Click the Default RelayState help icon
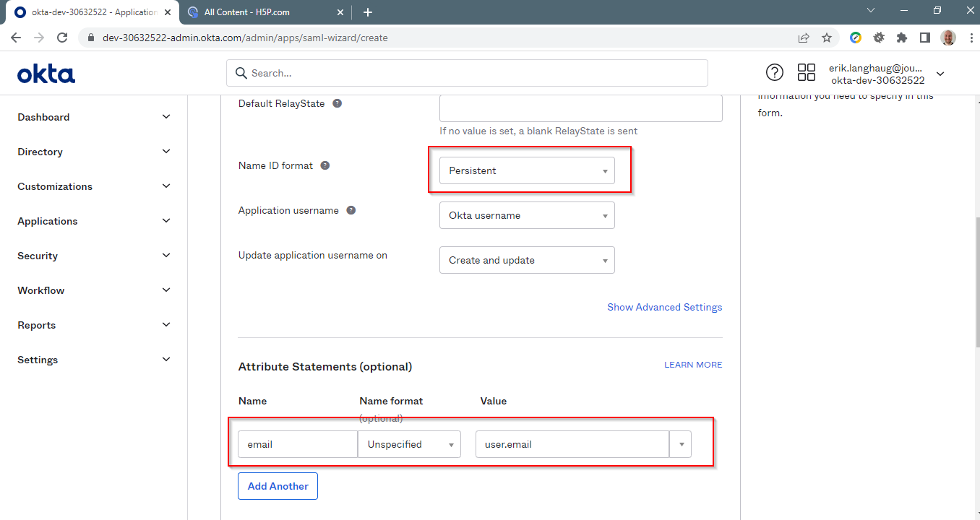The image size is (980, 520). pos(337,103)
